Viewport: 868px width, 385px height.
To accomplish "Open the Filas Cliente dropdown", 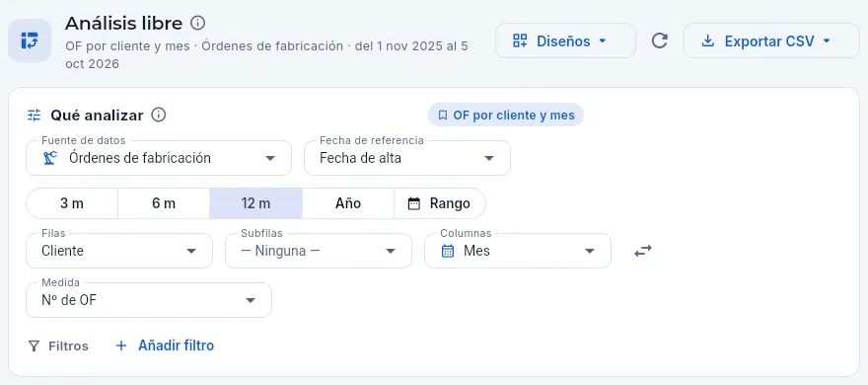I will tap(119, 251).
